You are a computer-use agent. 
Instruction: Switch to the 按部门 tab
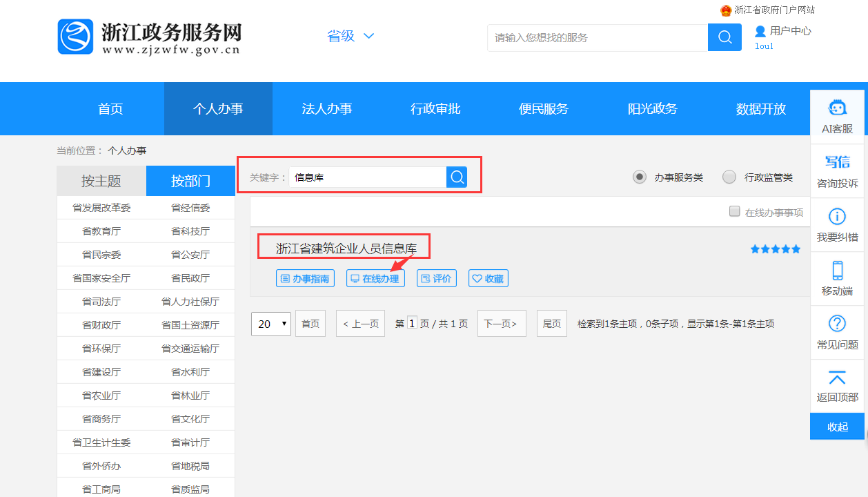tap(191, 181)
